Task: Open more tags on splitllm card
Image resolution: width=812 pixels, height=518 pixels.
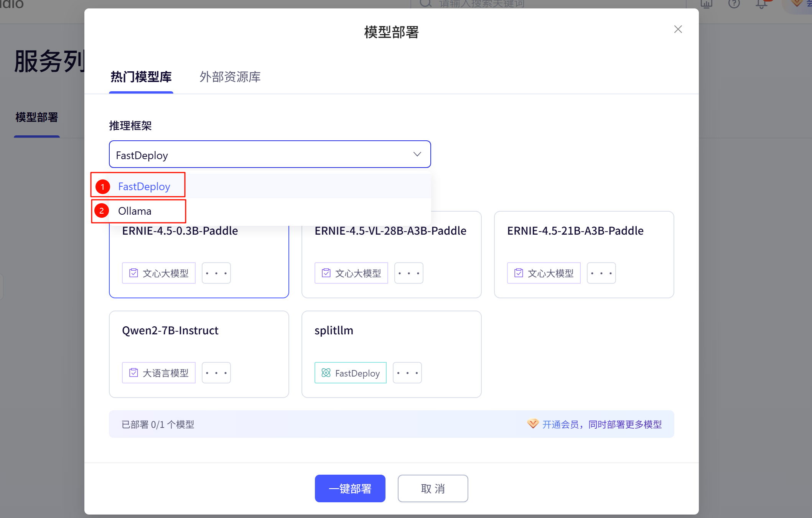Action: point(407,373)
